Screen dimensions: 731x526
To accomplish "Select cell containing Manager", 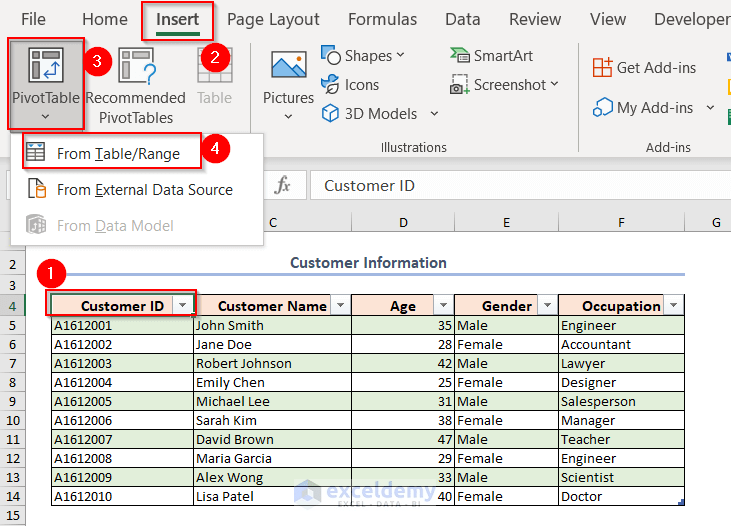I will click(621, 420).
